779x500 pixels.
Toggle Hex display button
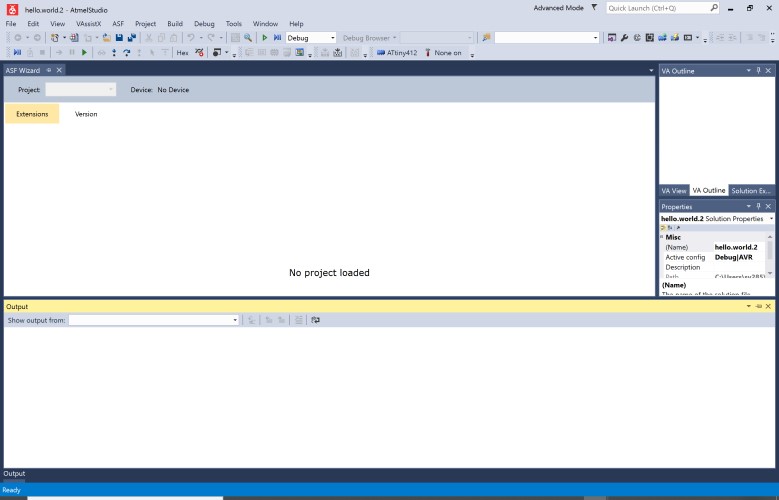pyautogui.click(x=182, y=53)
